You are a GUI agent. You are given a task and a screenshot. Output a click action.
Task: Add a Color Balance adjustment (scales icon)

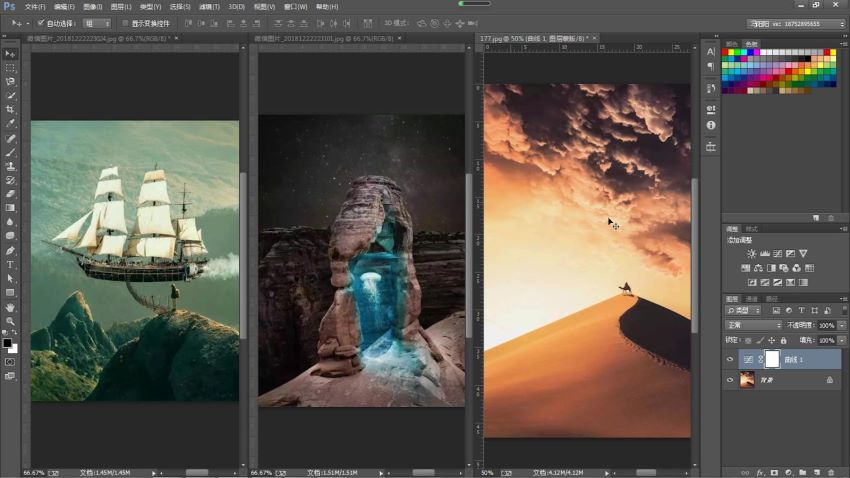pyautogui.click(x=758, y=268)
